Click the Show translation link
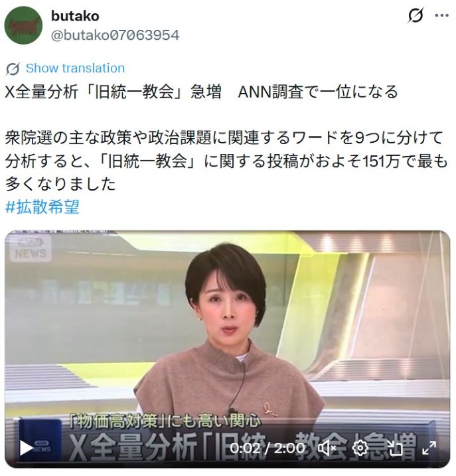 click(x=75, y=68)
